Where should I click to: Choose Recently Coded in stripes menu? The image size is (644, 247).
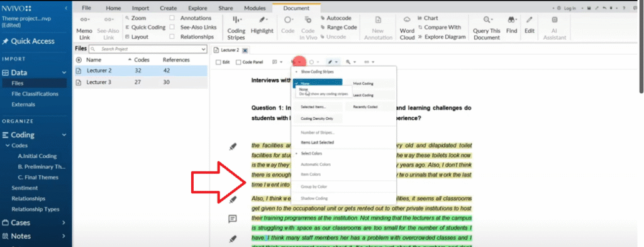click(x=370, y=107)
